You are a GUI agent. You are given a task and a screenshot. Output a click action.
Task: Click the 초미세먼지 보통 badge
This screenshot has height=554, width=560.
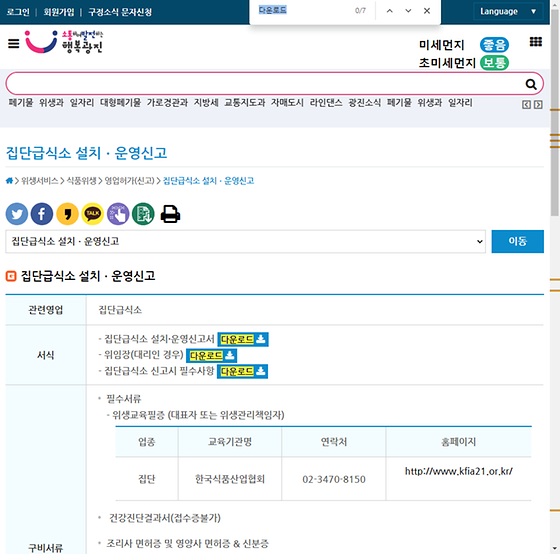click(494, 63)
